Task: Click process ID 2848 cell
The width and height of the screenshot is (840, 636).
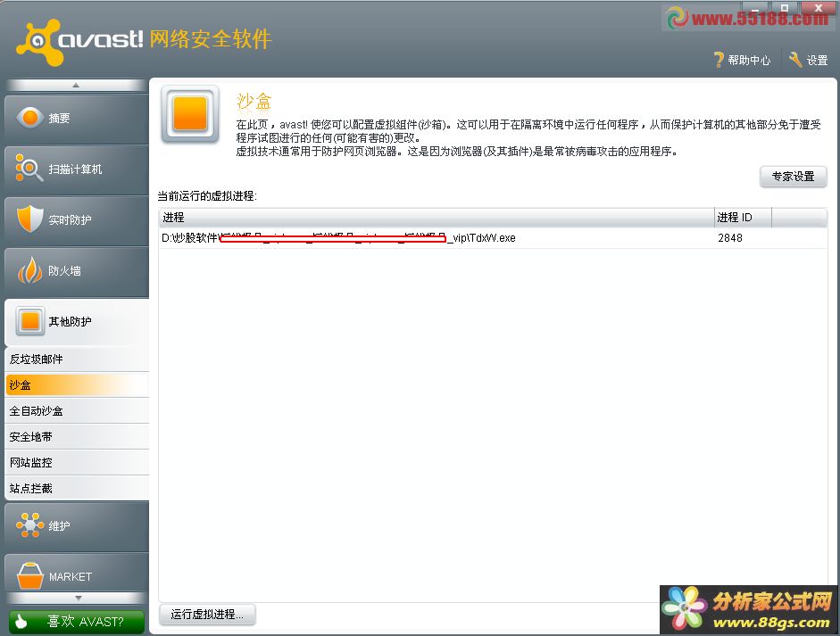Action: (729, 238)
